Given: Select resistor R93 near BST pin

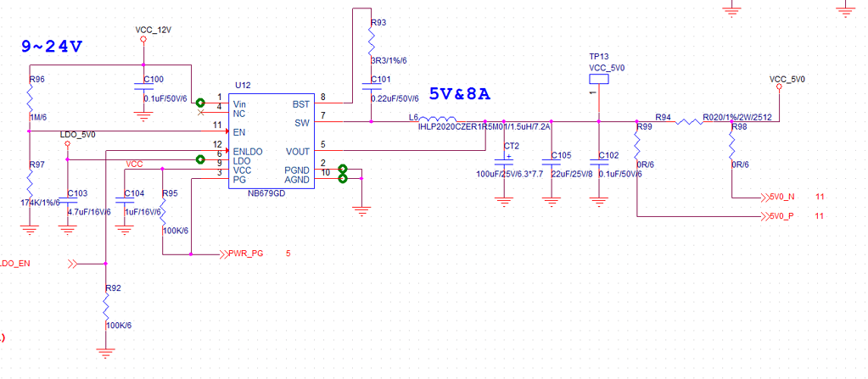Looking at the screenshot, I should [x=372, y=42].
